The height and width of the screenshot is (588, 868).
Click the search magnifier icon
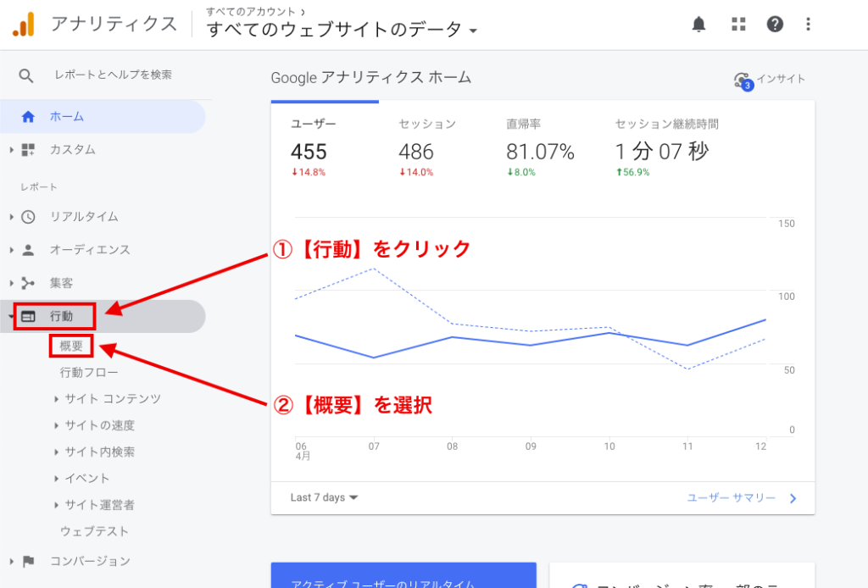(x=26, y=75)
